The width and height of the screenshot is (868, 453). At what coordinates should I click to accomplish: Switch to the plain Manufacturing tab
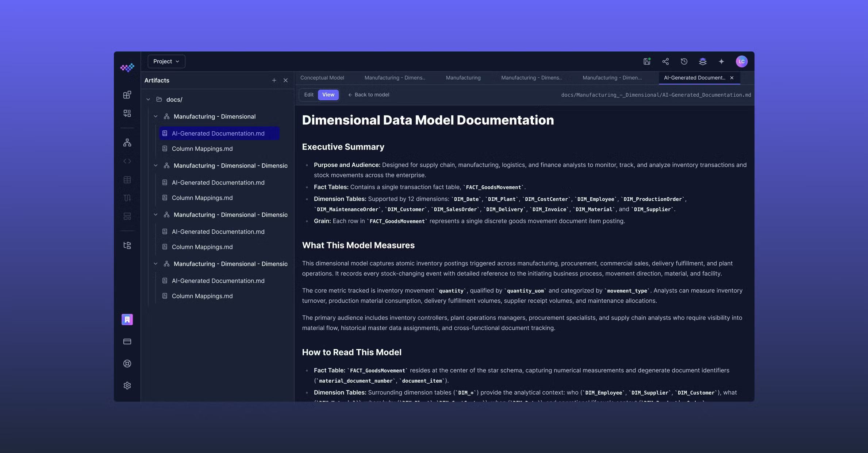click(463, 78)
